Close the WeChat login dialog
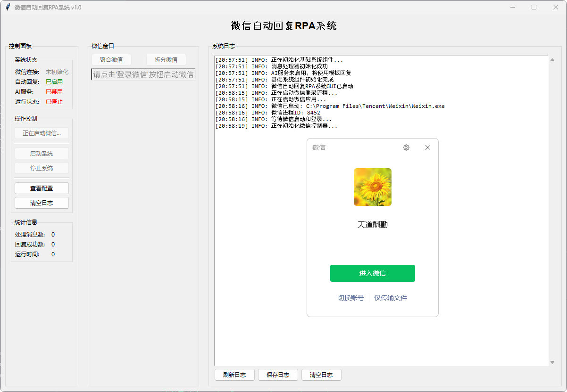This screenshot has width=567, height=392. [428, 147]
